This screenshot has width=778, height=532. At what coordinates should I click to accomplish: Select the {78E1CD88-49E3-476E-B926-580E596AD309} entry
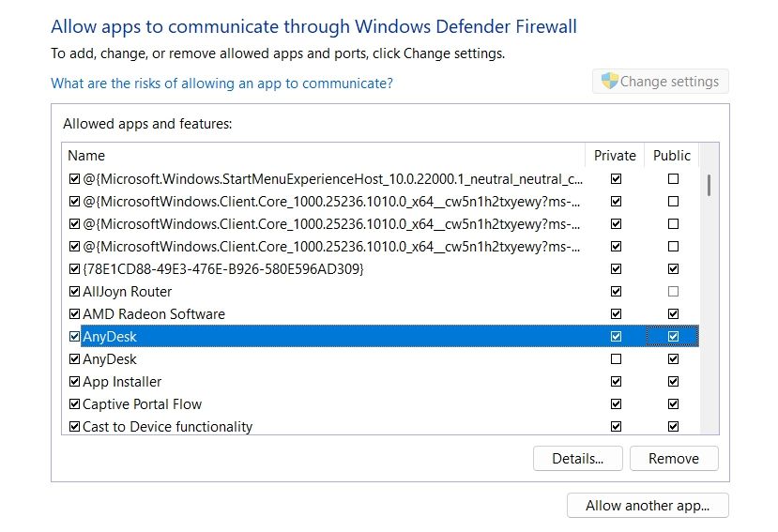point(223,269)
